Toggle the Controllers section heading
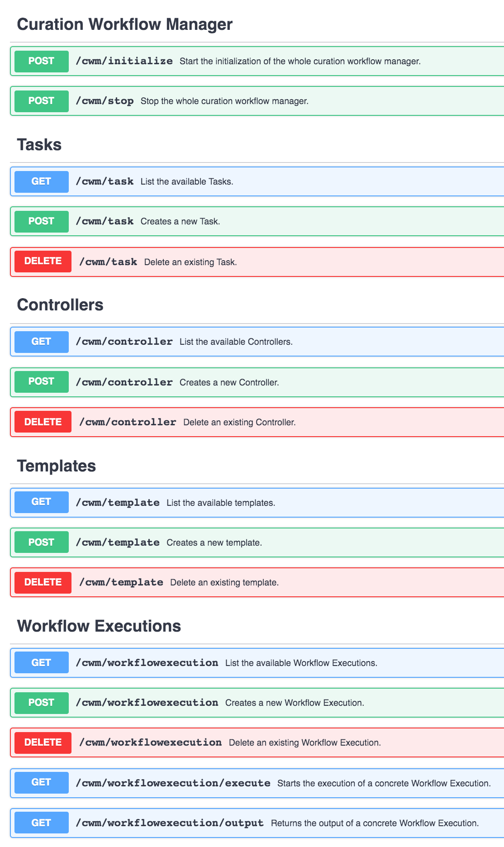The image size is (504, 847). 60,305
